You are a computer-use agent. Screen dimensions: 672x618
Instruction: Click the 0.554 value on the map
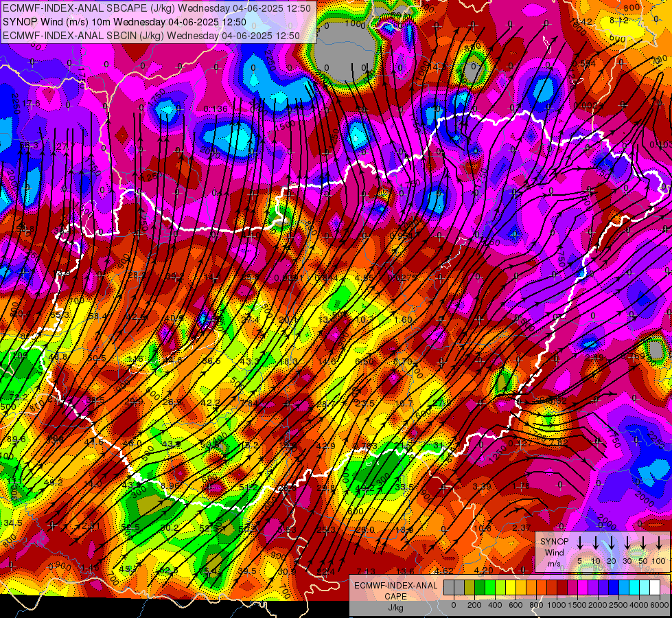pyautogui.click(x=585, y=63)
